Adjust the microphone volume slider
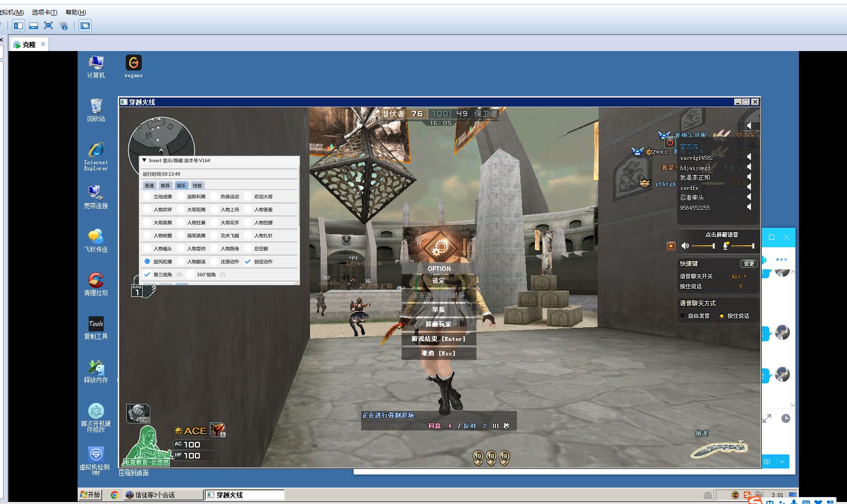Image resolution: width=847 pixels, height=504 pixels. pyautogui.click(x=742, y=246)
